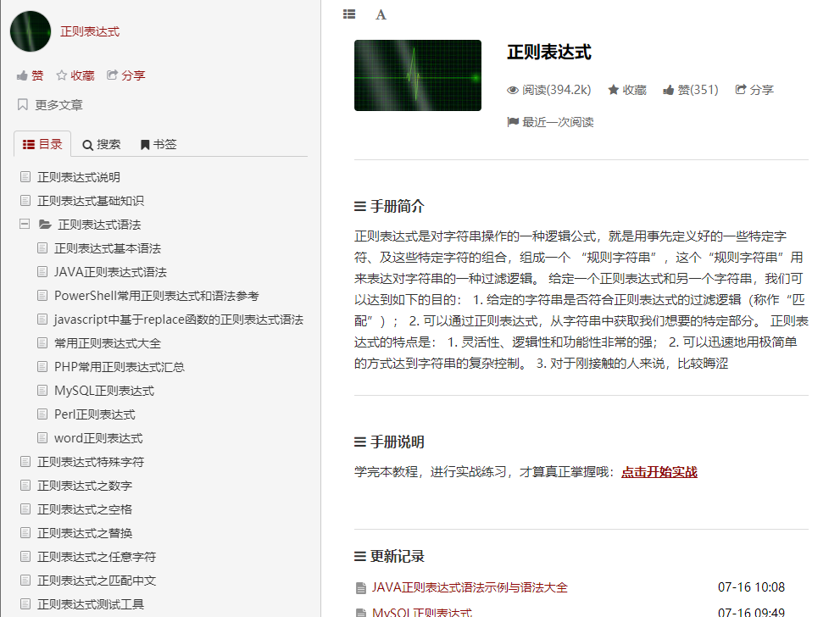Click the eye icon next to 阅读(394.2k)
The height and width of the screenshot is (617, 840).
(513, 90)
